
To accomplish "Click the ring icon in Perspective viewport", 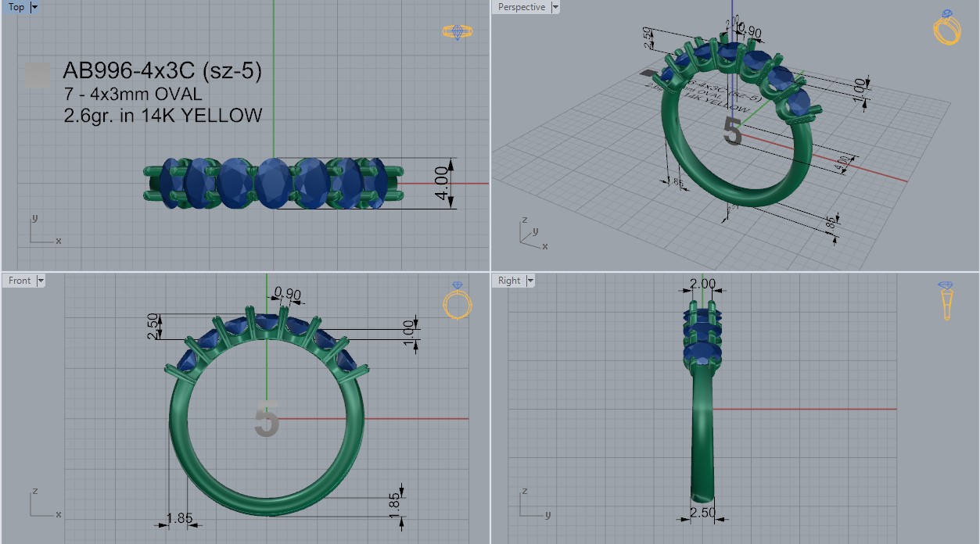I will point(947,27).
